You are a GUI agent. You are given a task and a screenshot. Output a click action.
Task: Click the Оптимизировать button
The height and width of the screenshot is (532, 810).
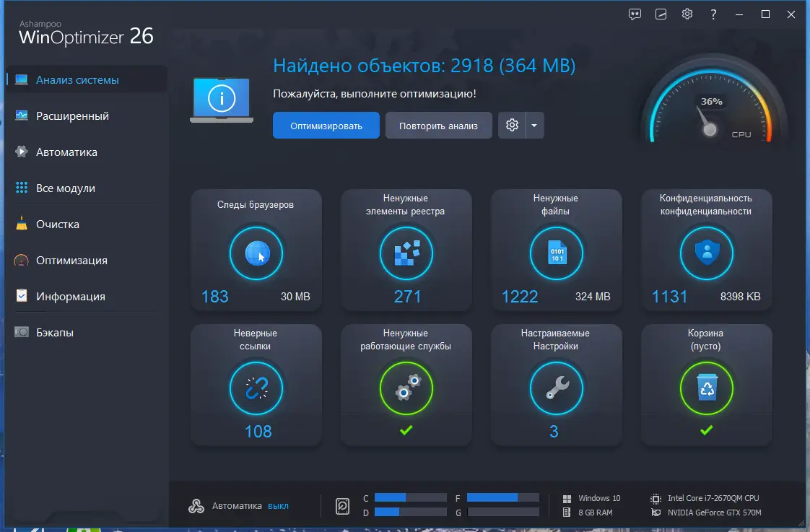click(x=326, y=125)
